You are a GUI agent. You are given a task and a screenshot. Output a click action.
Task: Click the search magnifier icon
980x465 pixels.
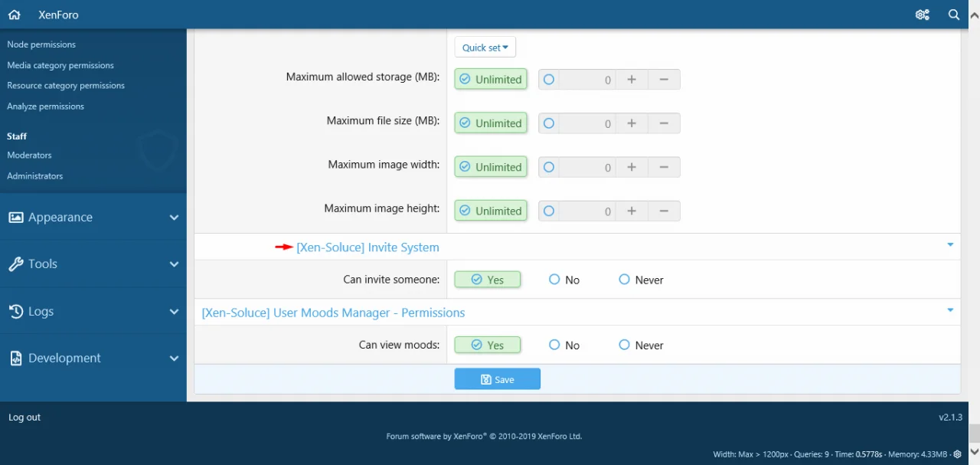[954, 15]
